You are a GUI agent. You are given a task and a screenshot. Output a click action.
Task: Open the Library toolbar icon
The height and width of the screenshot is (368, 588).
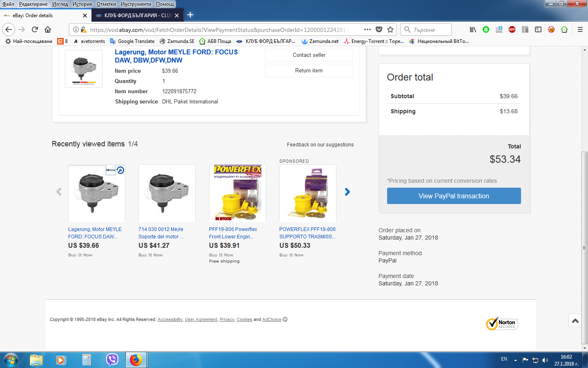(473, 29)
